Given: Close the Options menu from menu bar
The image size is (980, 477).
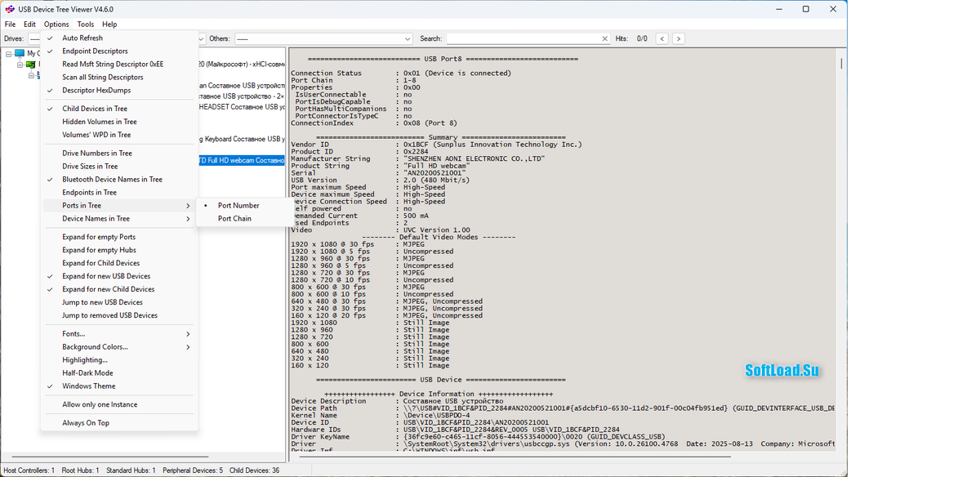Looking at the screenshot, I should coord(56,25).
